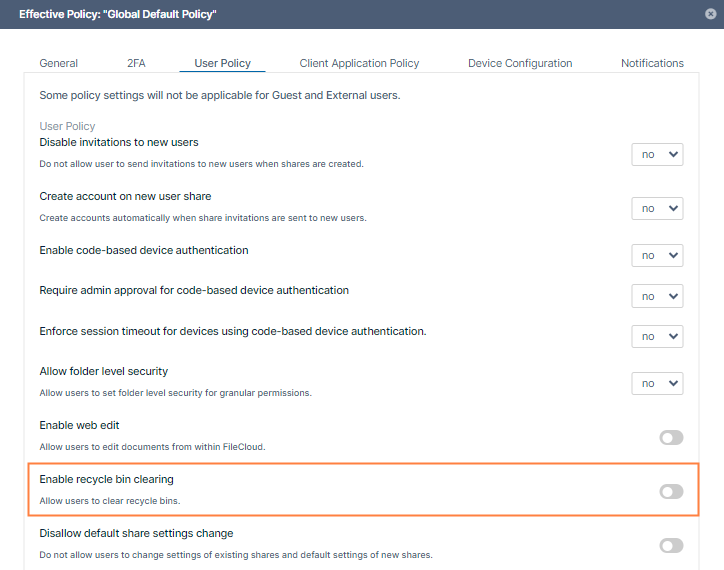This screenshot has height=570, width=724.
Task: Open Enable code-based device authentication dropdown
Action: click(x=657, y=255)
